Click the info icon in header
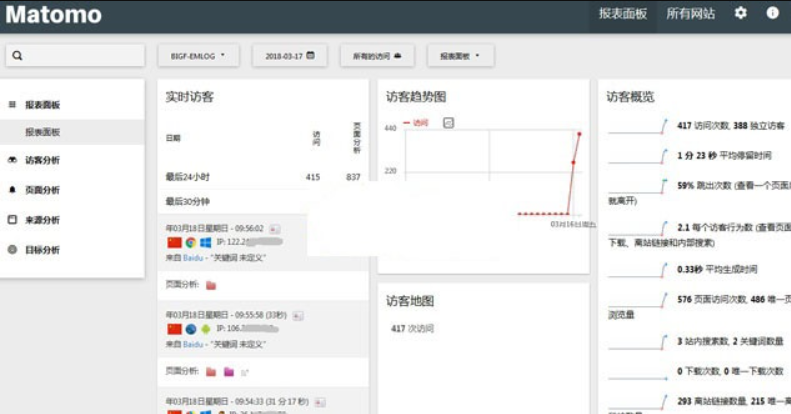This screenshot has width=791, height=414. click(x=772, y=13)
